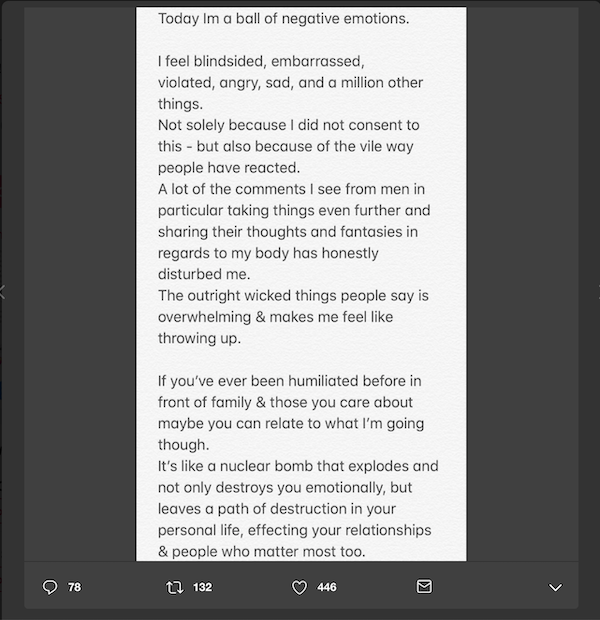Click the words 'throwing up.' in the note
Screen dimensions: 600x620
pyautogui.click(x=199, y=338)
